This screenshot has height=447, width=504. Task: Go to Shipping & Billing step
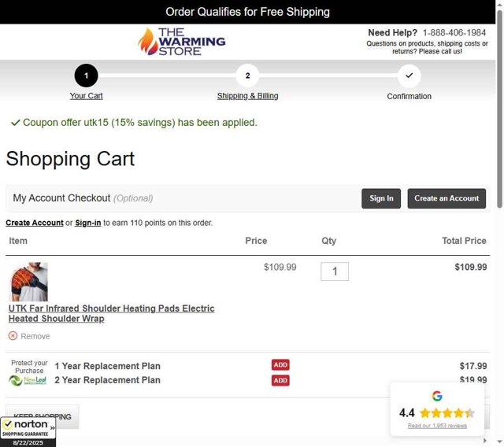pyautogui.click(x=247, y=96)
